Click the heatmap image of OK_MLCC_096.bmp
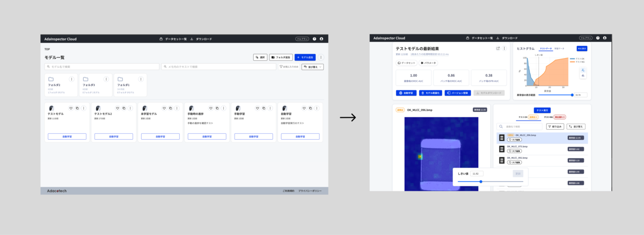 pos(441,155)
